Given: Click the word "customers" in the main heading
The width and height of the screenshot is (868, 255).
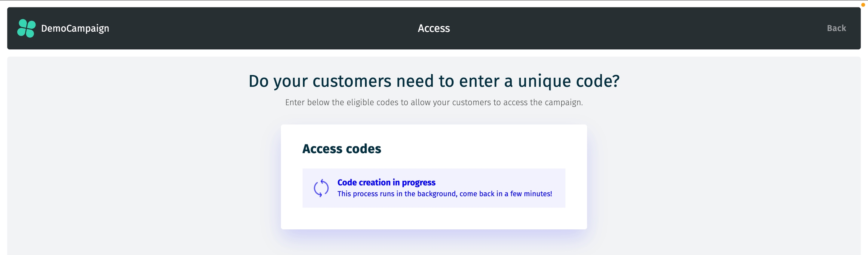Looking at the screenshot, I should 352,81.
